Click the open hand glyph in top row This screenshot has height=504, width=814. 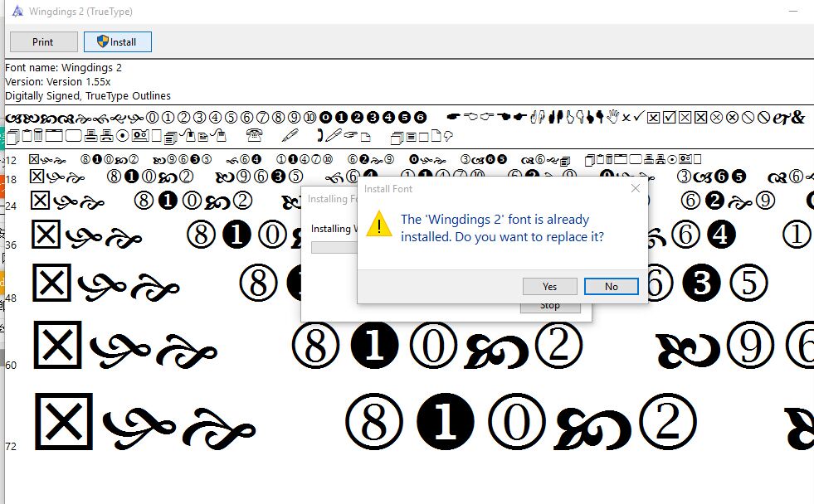pos(613,117)
